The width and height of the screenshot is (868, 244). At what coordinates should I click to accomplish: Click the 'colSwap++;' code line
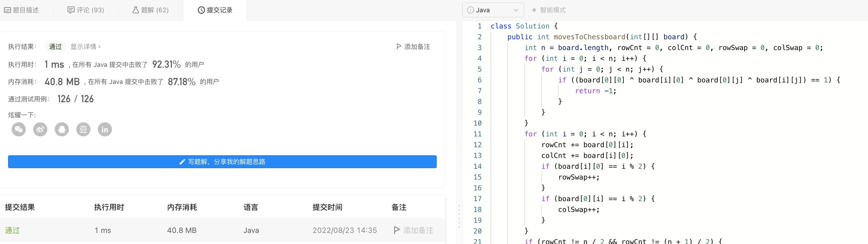click(x=579, y=210)
